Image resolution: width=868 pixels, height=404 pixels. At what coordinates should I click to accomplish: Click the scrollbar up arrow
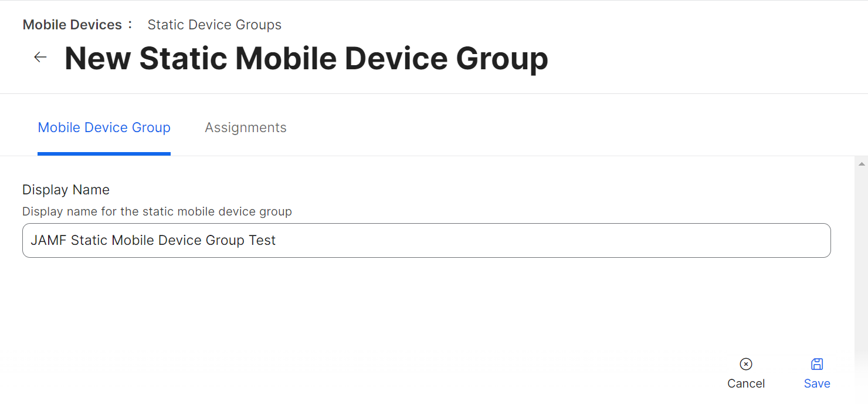[x=861, y=164]
